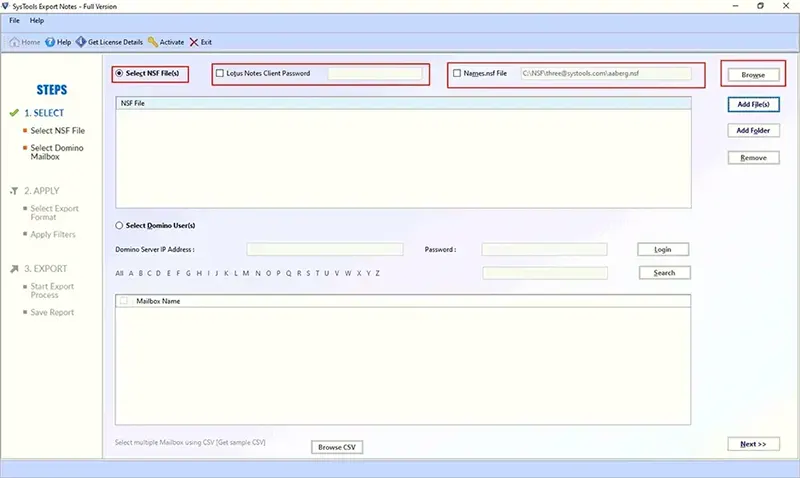Proceed with the Next >> button
This screenshot has width=800, height=478.
click(x=753, y=444)
